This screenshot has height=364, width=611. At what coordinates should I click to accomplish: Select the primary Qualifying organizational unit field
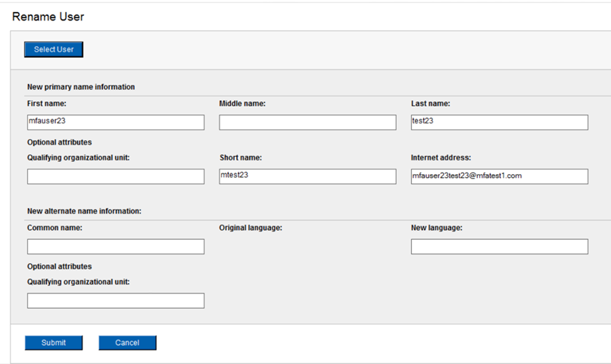click(116, 176)
